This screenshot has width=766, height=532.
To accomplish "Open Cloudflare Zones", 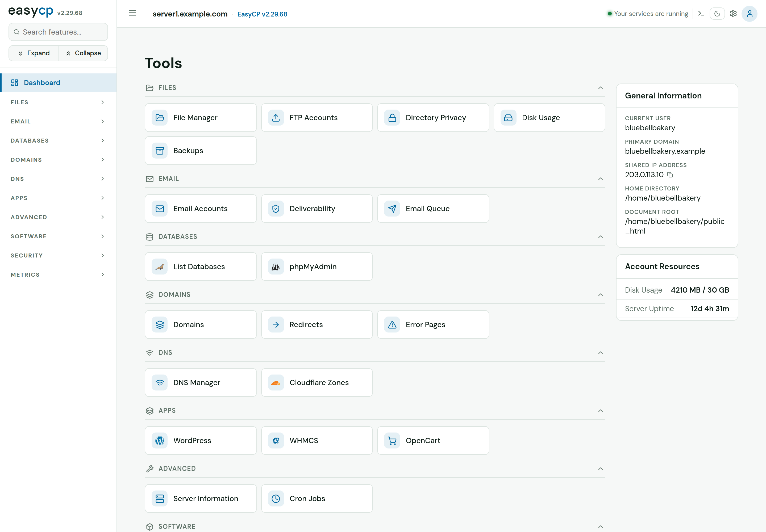I will point(317,382).
